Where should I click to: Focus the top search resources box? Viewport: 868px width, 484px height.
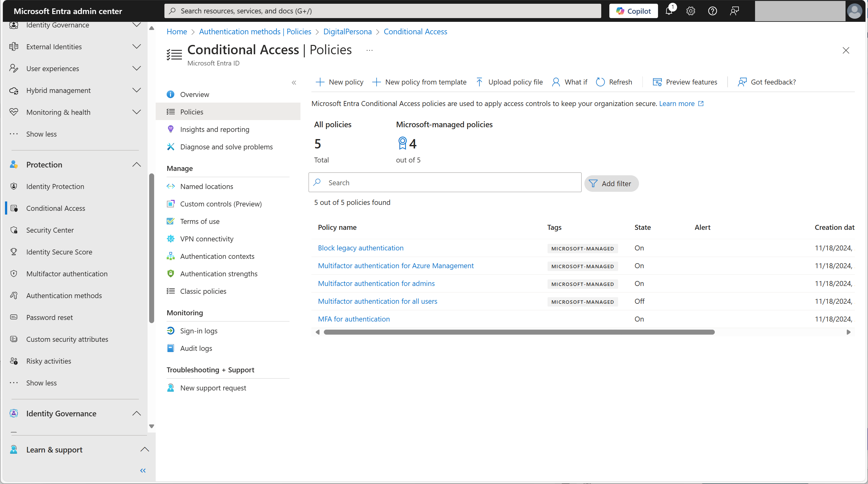coord(383,11)
